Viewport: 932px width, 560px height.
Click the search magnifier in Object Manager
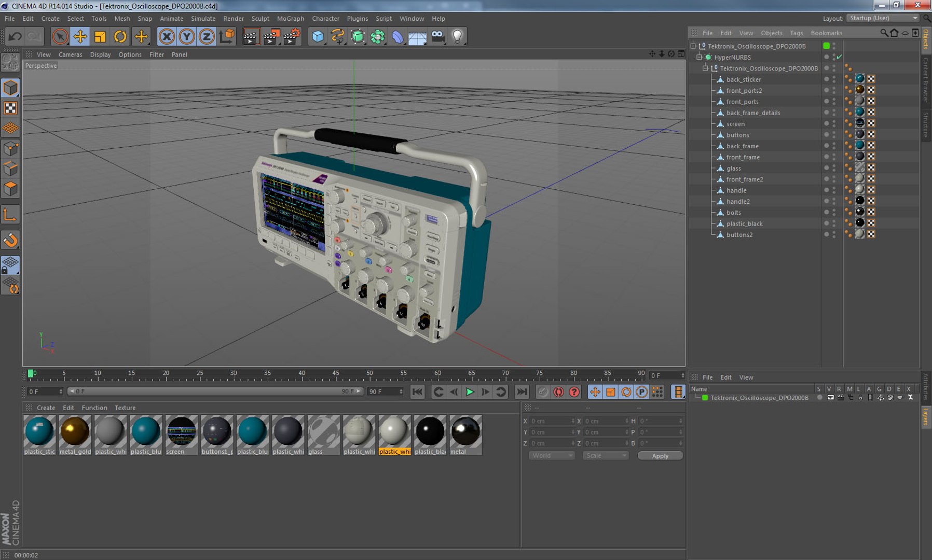pyautogui.click(x=884, y=33)
